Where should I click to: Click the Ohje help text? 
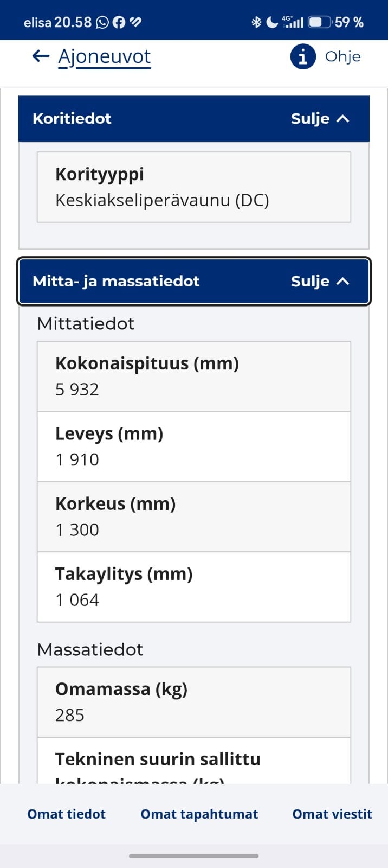[343, 56]
